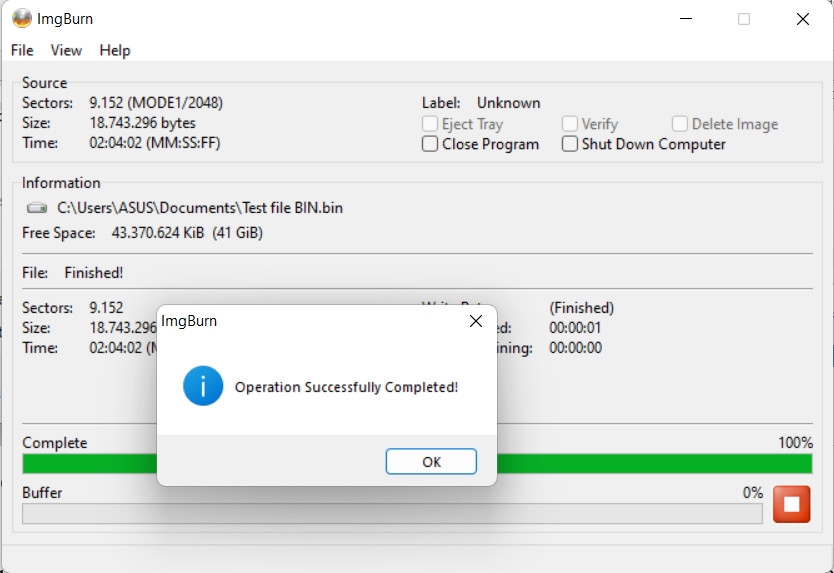This screenshot has width=834, height=573.
Task: Click the 'Complete' progress label
Action: [55, 443]
